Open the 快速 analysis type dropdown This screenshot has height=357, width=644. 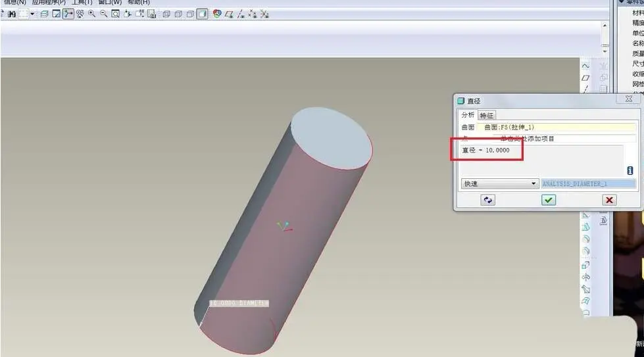tap(499, 183)
